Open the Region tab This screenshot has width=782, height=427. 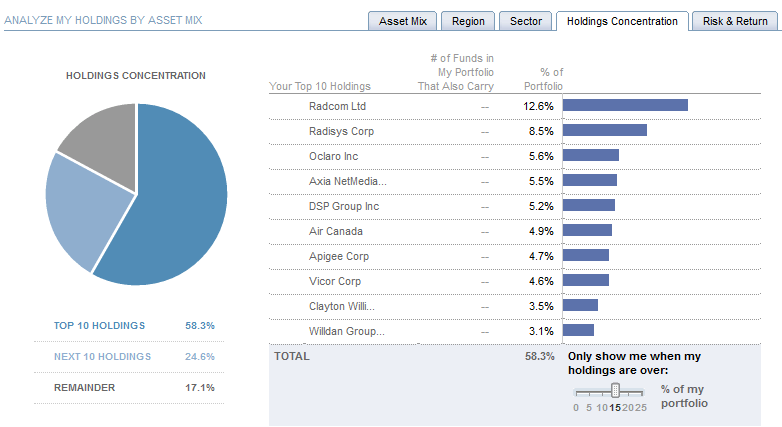coord(468,21)
